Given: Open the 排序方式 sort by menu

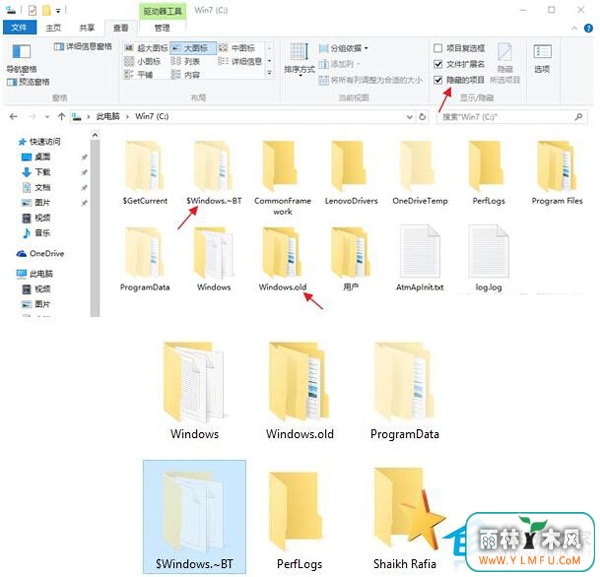Looking at the screenshot, I should point(299,60).
